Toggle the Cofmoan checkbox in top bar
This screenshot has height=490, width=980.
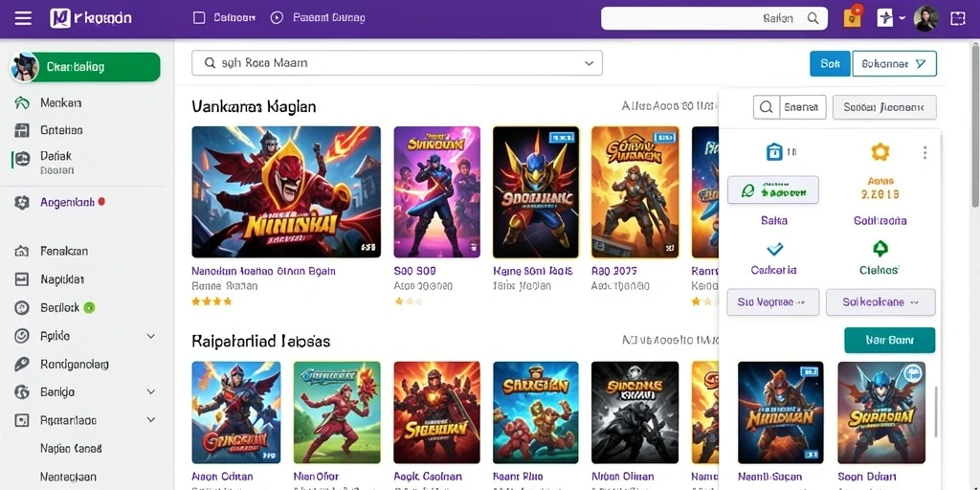pyautogui.click(x=199, y=18)
